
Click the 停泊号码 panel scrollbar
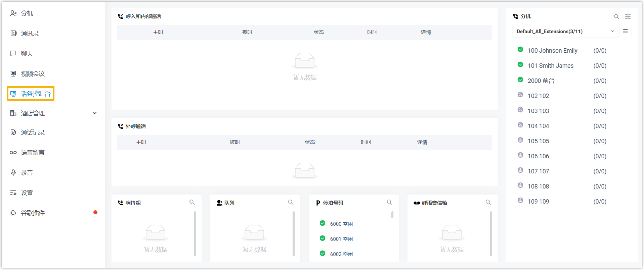pyautogui.click(x=392, y=215)
